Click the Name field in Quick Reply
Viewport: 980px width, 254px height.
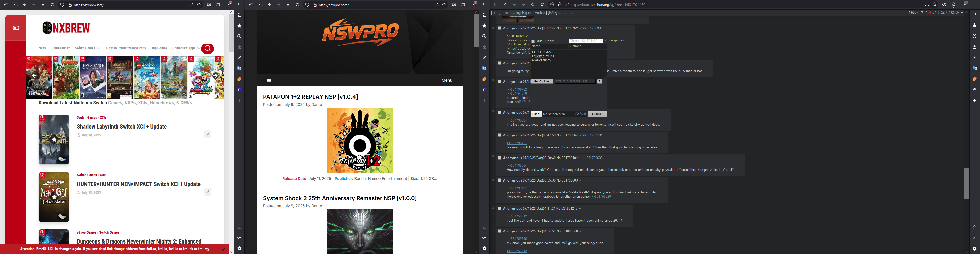click(x=549, y=46)
